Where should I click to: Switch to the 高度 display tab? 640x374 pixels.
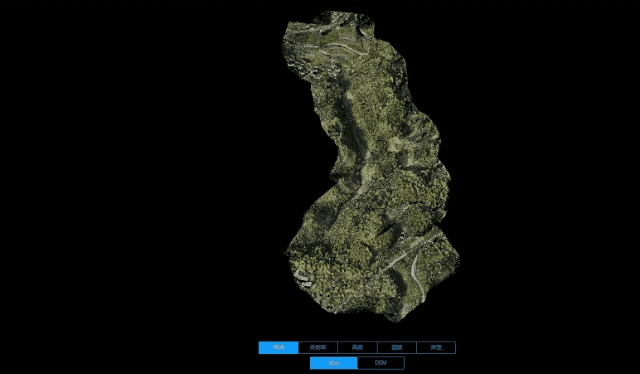357,347
